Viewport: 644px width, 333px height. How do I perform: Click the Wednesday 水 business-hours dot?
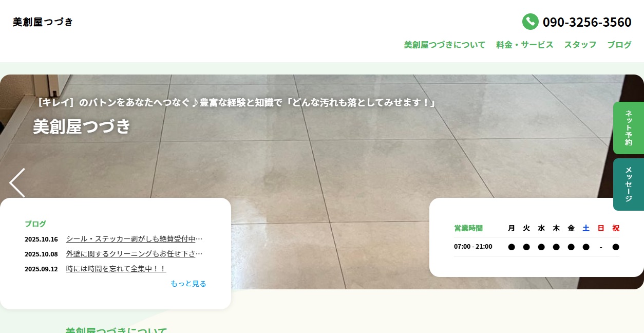(x=541, y=247)
